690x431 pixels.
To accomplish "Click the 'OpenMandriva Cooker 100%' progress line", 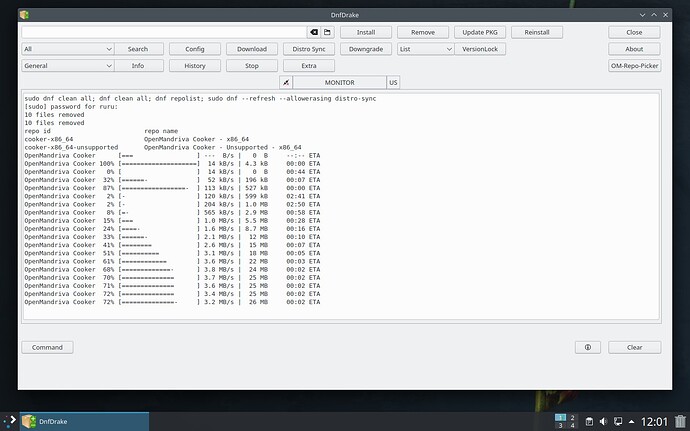I will pos(172,164).
